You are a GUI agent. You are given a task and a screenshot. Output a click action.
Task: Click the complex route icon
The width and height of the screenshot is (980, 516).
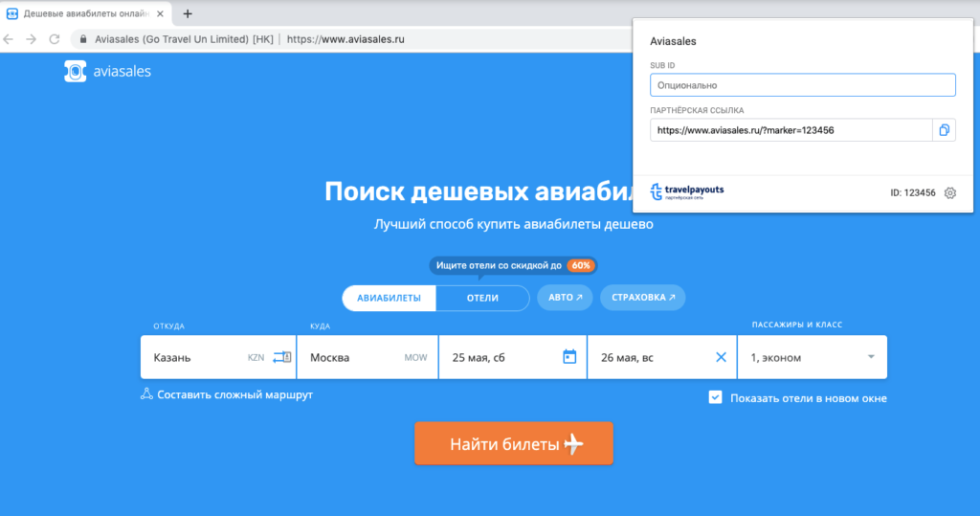(146, 394)
